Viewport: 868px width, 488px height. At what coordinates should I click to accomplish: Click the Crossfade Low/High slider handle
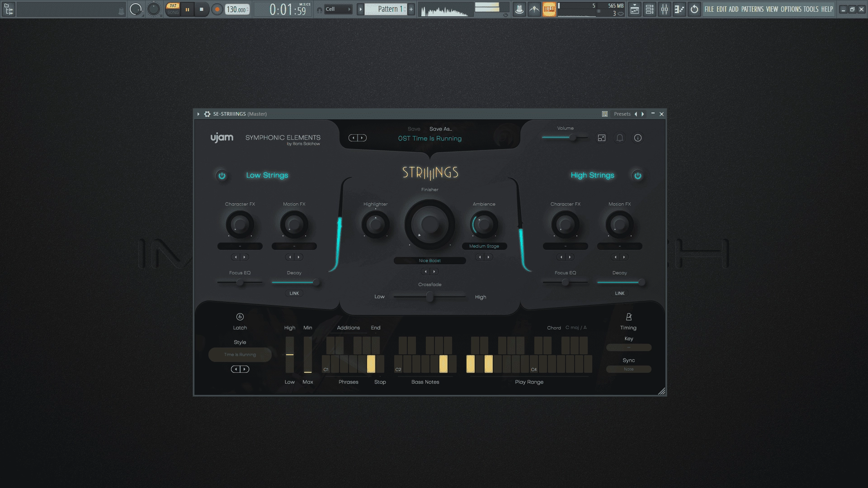point(430,297)
